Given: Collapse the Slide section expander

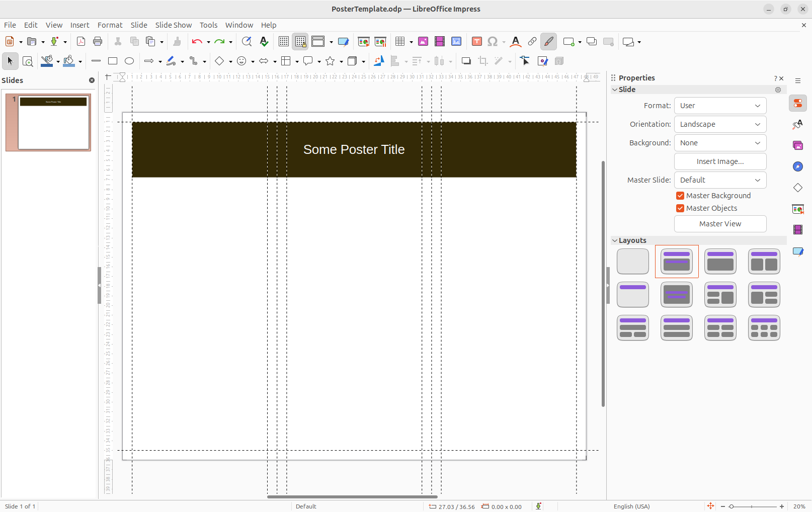Looking at the screenshot, I should (x=614, y=90).
